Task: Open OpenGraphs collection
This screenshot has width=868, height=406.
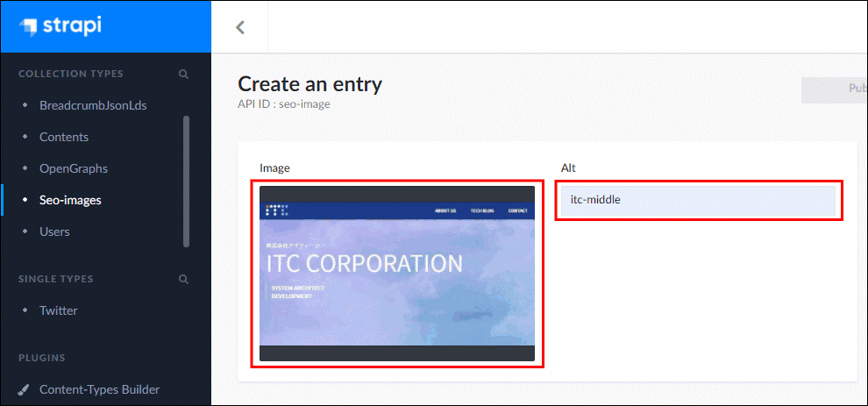Action: point(74,168)
